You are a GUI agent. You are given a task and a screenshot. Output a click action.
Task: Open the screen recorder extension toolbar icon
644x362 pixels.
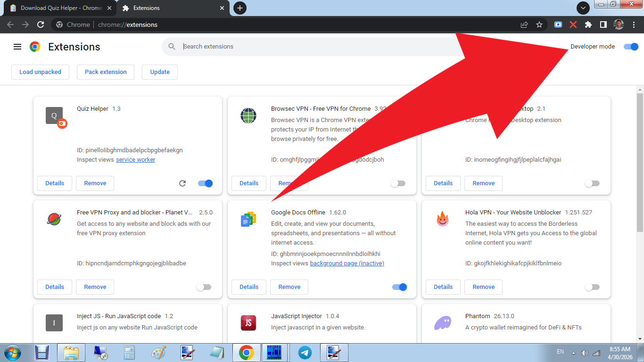point(558,25)
